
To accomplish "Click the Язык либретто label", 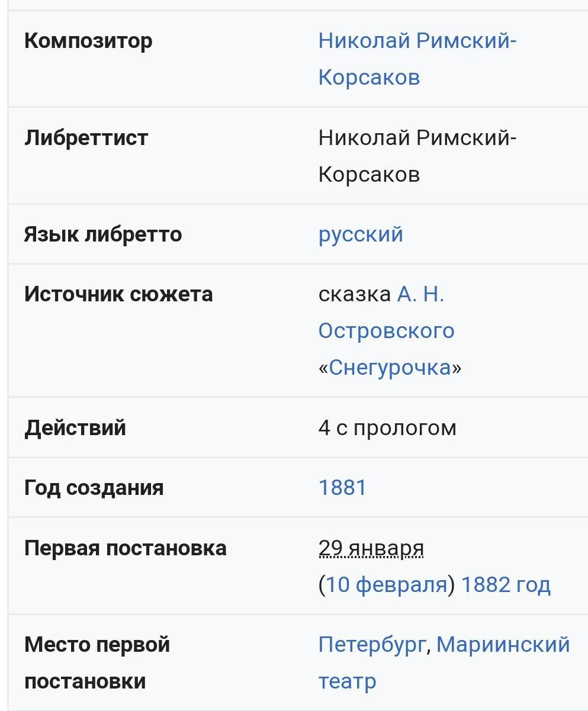I will click(103, 234).
